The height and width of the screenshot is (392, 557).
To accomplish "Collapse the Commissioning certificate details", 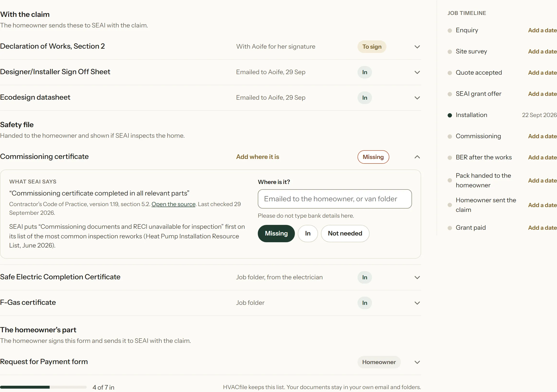I will pyautogui.click(x=417, y=157).
